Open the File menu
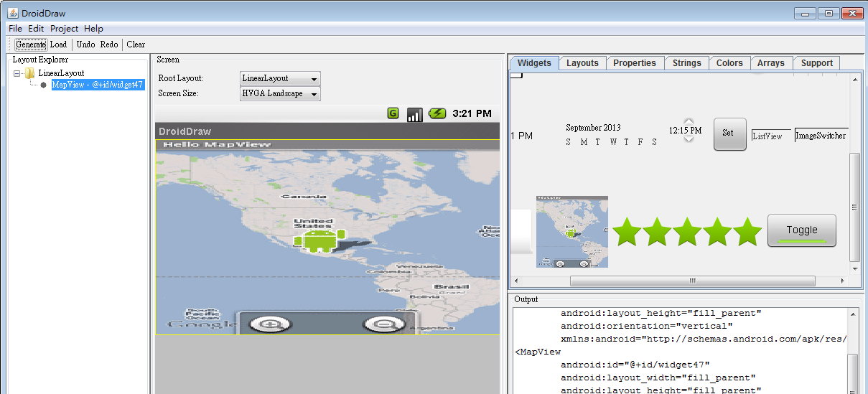This screenshot has width=868, height=394. [x=15, y=29]
